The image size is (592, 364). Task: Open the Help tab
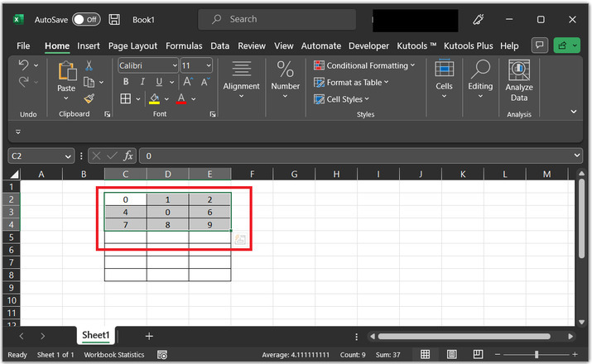(x=509, y=46)
